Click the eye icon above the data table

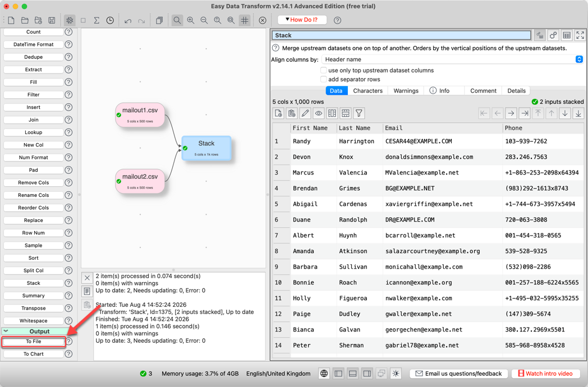pyautogui.click(x=319, y=113)
